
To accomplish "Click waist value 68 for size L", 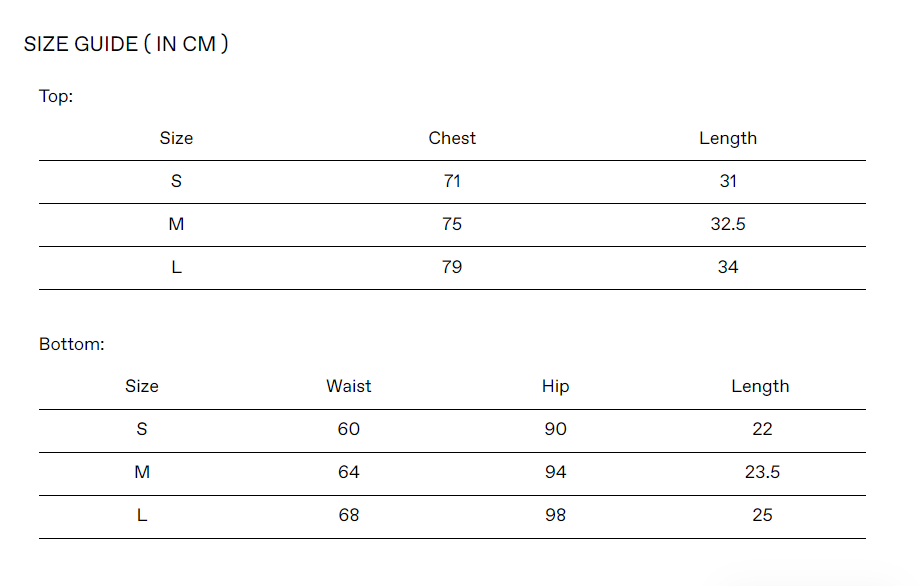I will click(349, 515).
